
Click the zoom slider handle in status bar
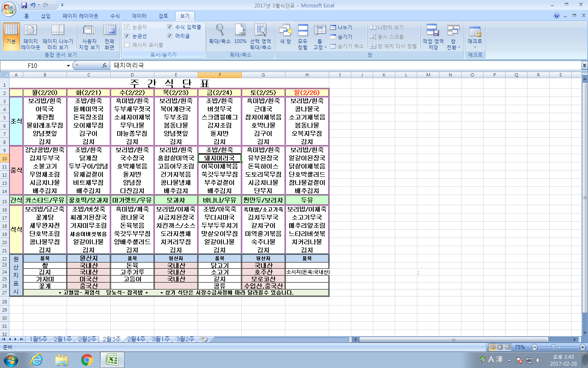click(553, 347)
